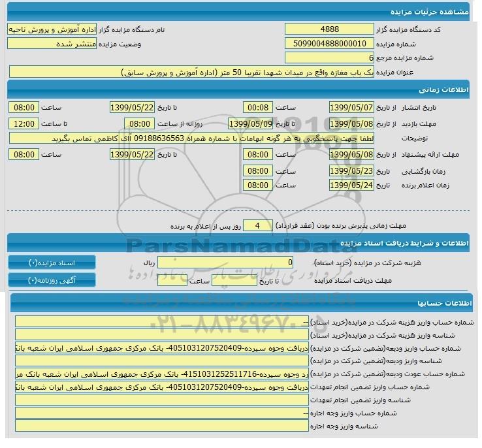The height and width of the screenshot is (448, 482).
Task: Open the اسناد مزایده(۰) button
Action: [x=52, y=263]
